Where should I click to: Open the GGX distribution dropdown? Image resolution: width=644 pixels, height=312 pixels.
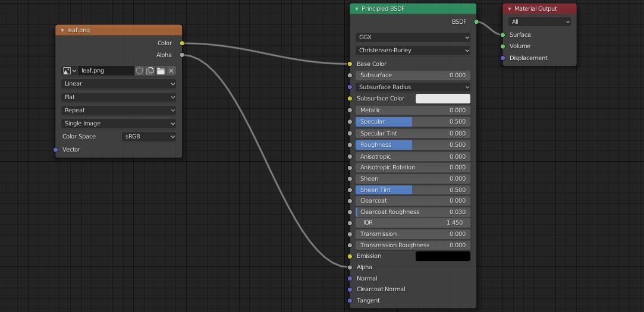[x=413, y=37]
